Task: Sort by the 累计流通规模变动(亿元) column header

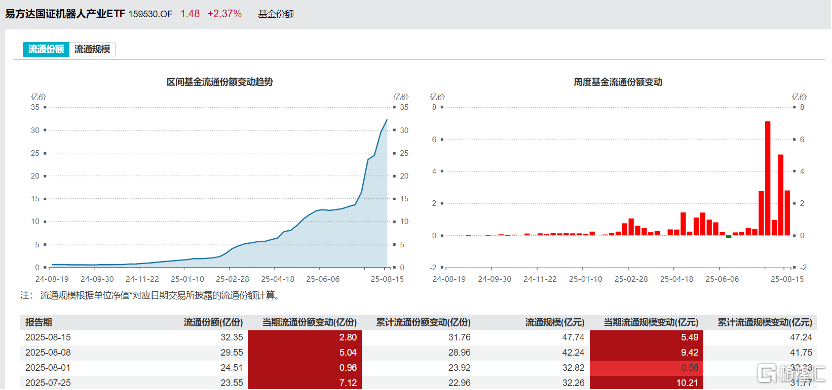Action: click(x=765, y=322)
